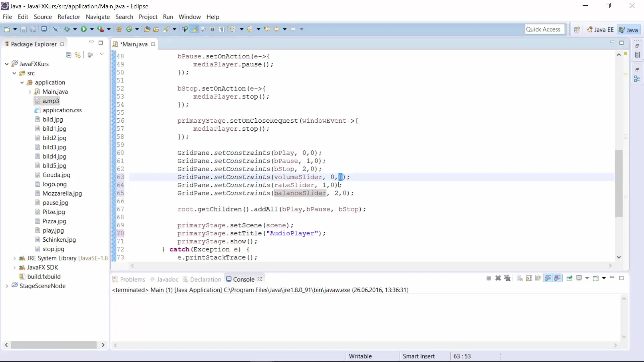Viewport: 644px width, 362px height.
Task: Toggle Show Console When Standard Out Changes
Action: 548,278
